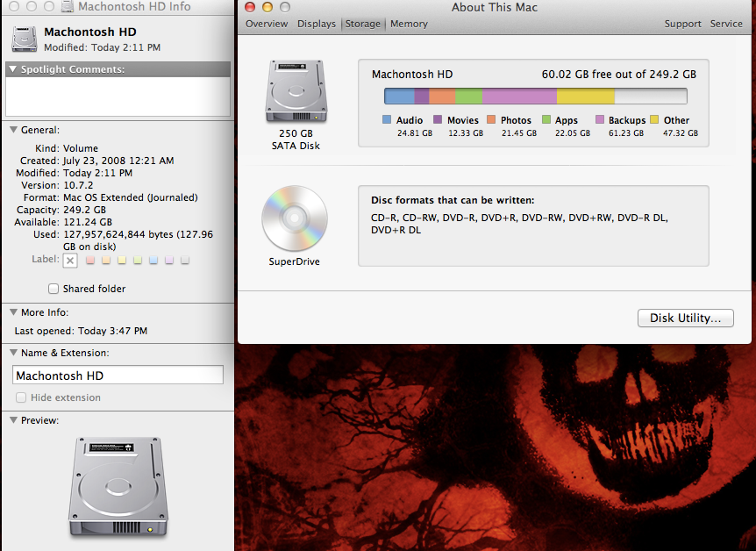
Task: Click inside the Spotlight Comments box
Action: point(118,97)
